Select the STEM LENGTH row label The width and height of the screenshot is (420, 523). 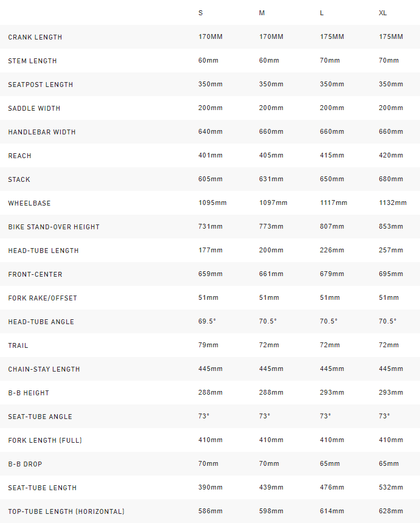pyautogui.click(x=33, y=61)
